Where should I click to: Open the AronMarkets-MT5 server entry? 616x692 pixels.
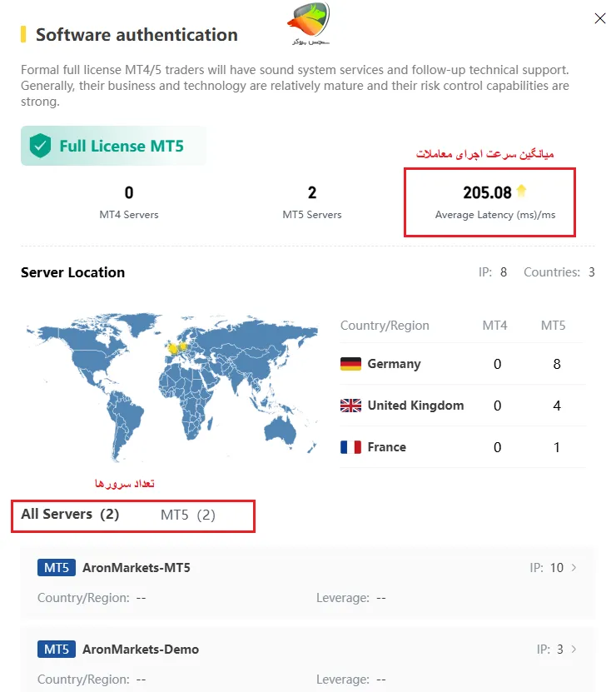(137, 568)
